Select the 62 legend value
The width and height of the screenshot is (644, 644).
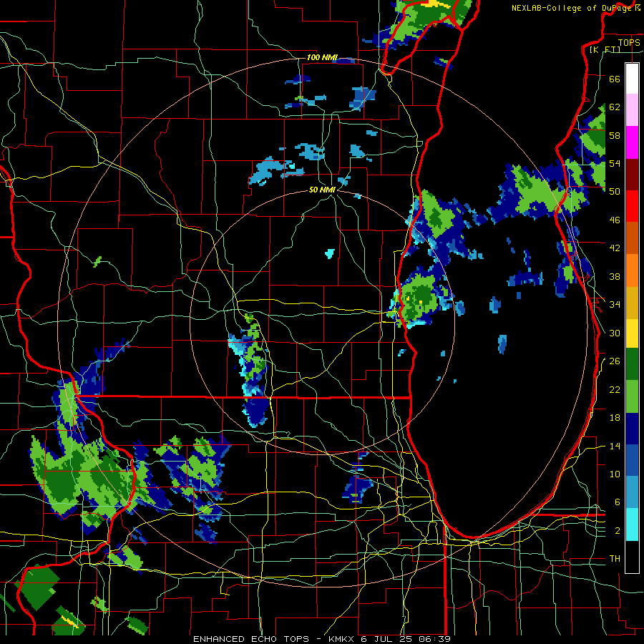pos(615,107)
